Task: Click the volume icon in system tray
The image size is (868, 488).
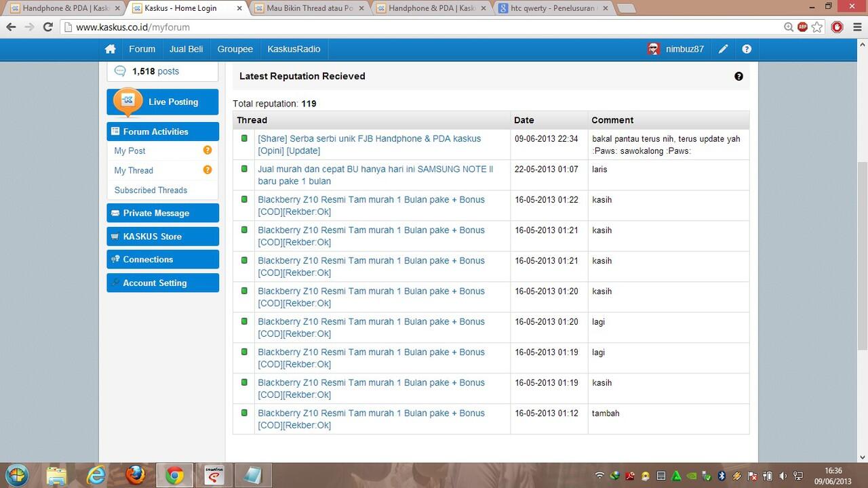Action: click(x=783, y=476)
